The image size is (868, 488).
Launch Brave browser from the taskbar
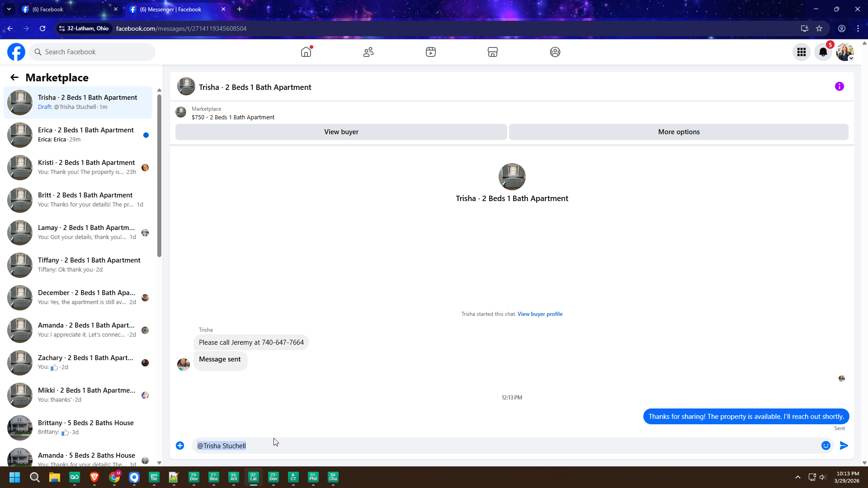[x=94, y=477]
